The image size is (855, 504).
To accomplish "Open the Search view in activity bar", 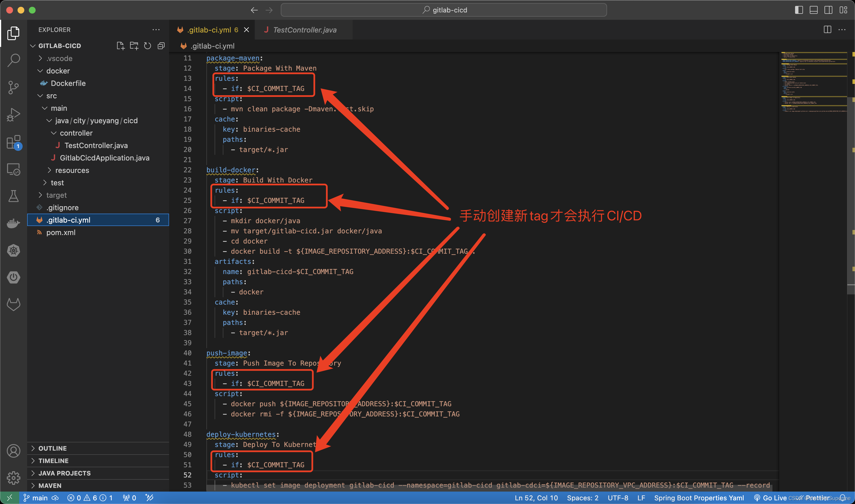I will [x=14, y=60].
